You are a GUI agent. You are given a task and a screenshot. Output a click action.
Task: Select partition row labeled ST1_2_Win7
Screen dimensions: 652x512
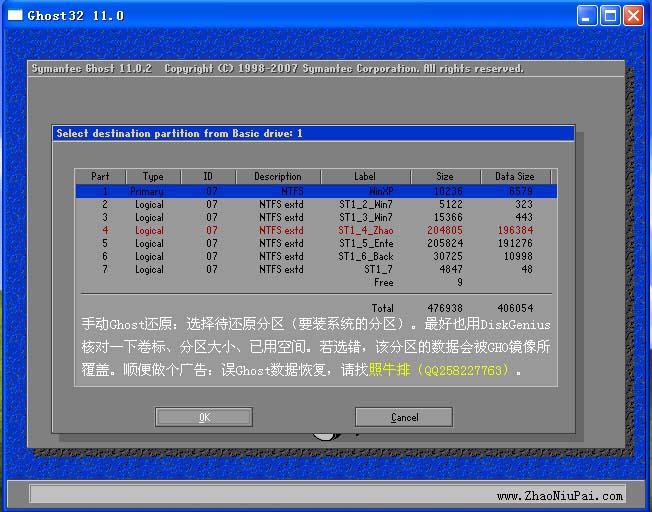pos(316,204)
